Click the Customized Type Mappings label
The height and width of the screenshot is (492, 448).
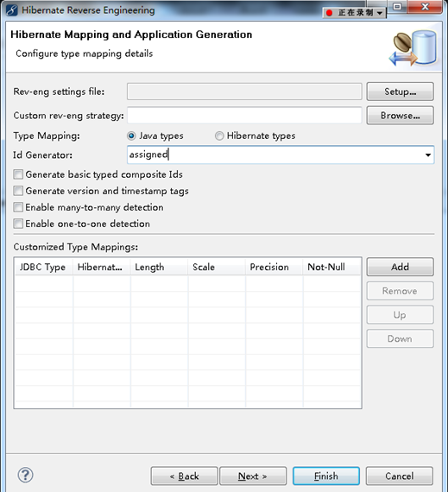click(x=76, y=247)
